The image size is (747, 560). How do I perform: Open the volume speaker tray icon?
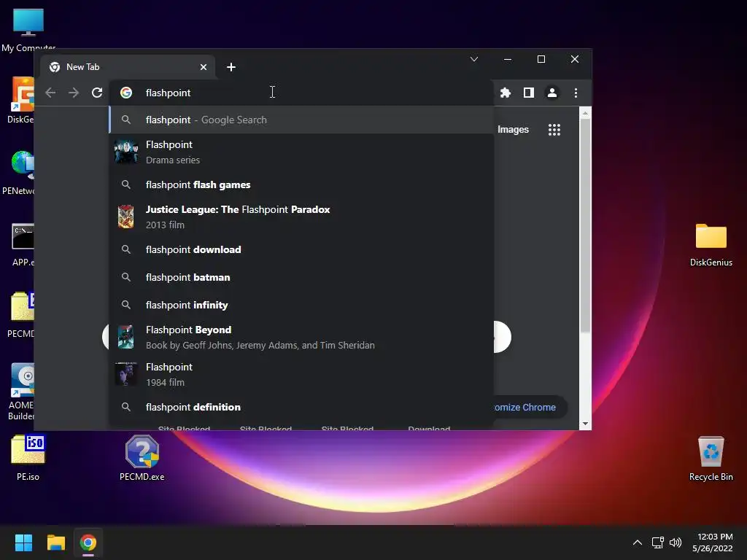point(676,542)
